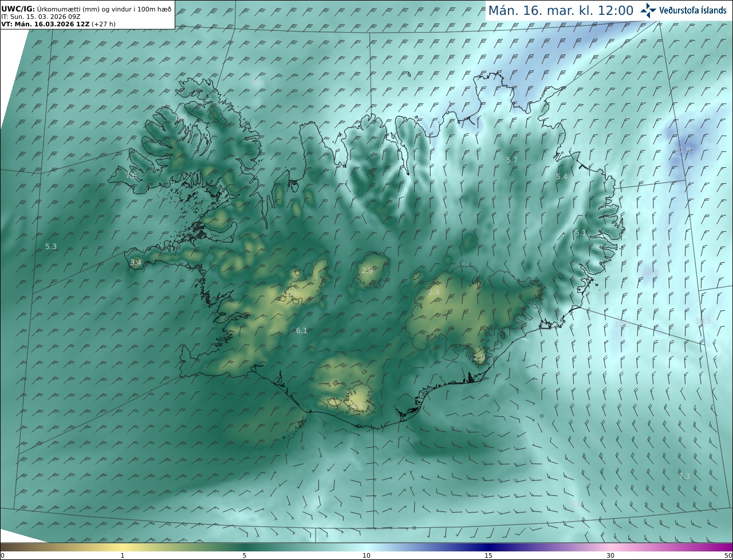Click the 10.8 value east of Iceland
Image resolution: width=733 pixels, height=560 pixels.
pos(651,272)
